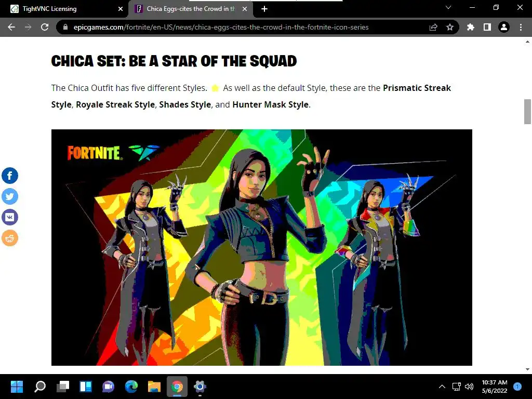Open the Settings gear app in the taskbar
The width and height of the screenshot is (532, 399).
tap(200, 386)
